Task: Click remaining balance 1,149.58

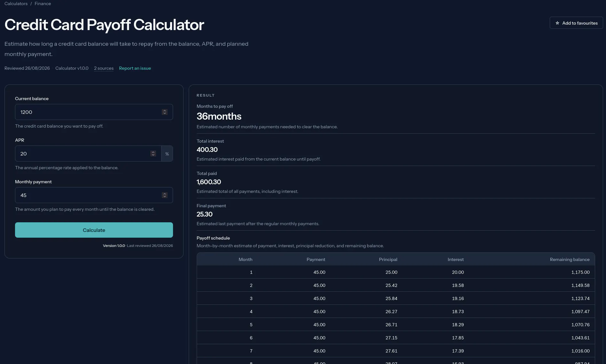Action: 580,285
